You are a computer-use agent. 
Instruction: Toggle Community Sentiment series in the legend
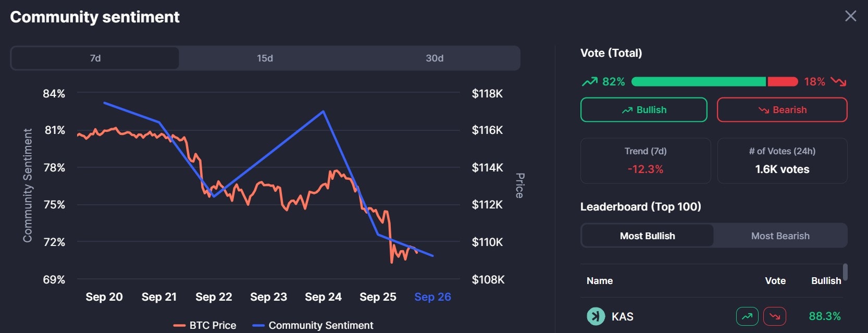[313, 325]
